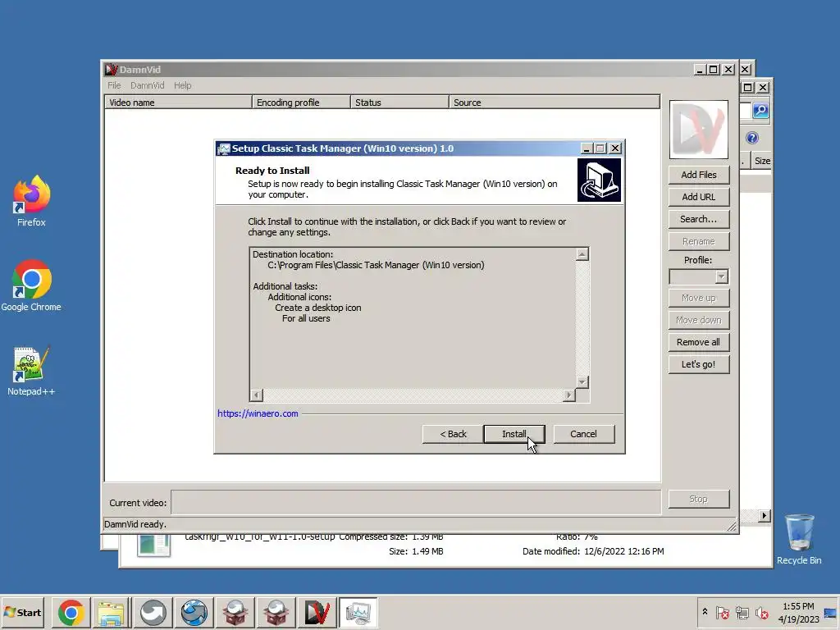Click the setup file icon in details pane
Screen dimensions: 840x630
[153, 545]
